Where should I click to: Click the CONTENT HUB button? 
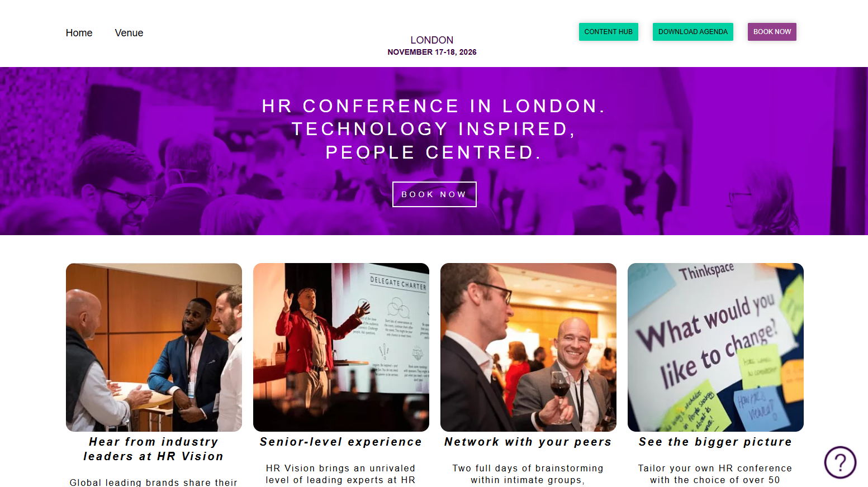click(608, 32)
